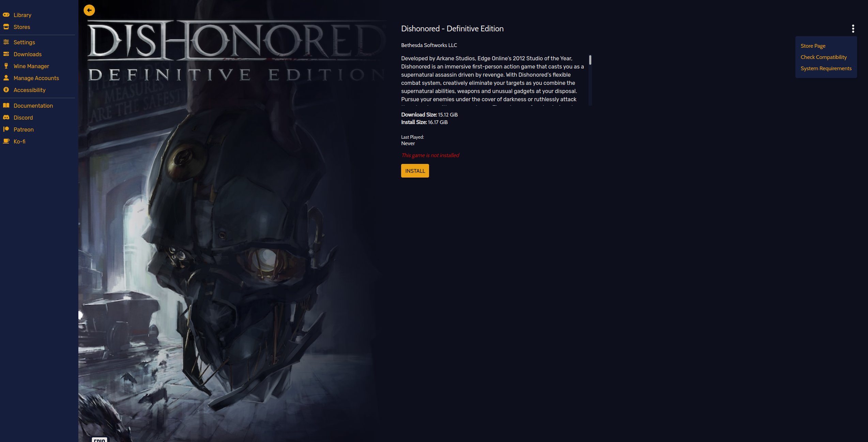
Task: Check Compatibility for this game
Action: (824, 57)
